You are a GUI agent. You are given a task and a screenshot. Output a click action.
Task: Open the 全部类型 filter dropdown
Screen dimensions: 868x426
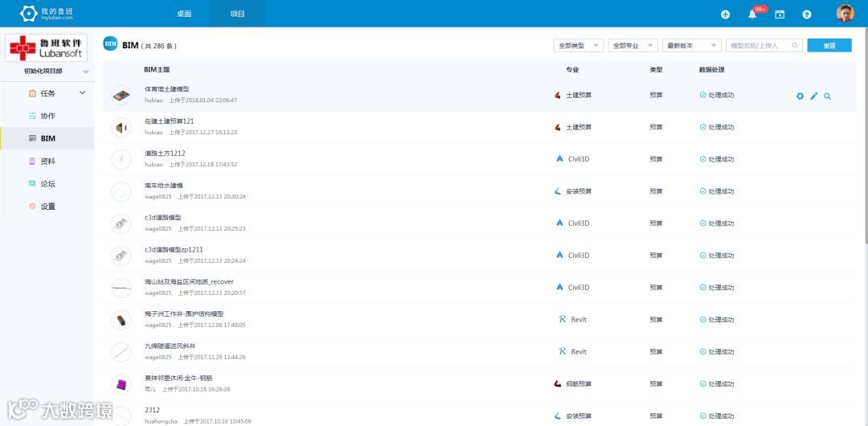tap(579, 46)
